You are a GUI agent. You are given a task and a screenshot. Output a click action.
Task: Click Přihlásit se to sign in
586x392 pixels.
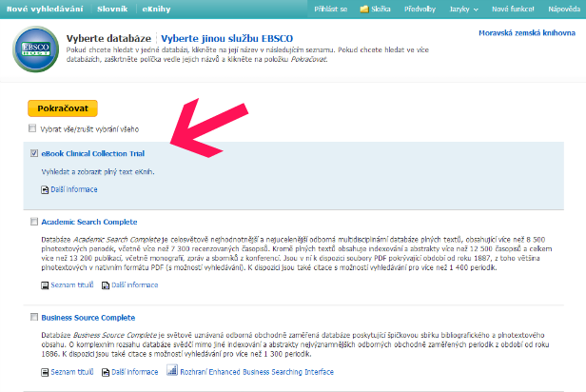(331, 9)
